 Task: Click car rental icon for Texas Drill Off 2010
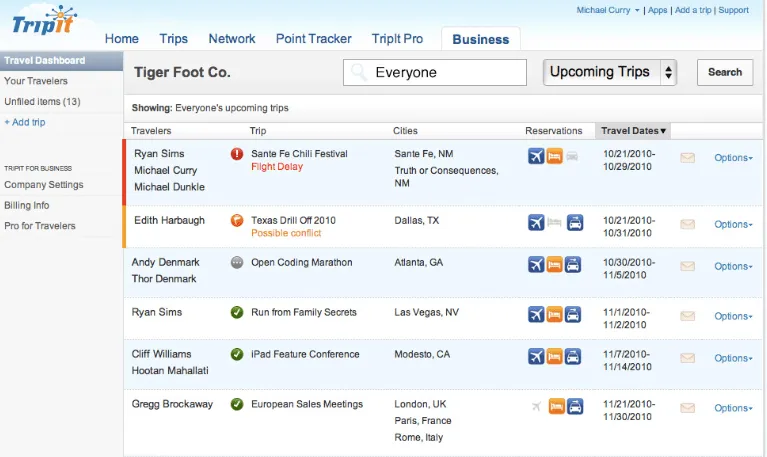coord(575,223)
